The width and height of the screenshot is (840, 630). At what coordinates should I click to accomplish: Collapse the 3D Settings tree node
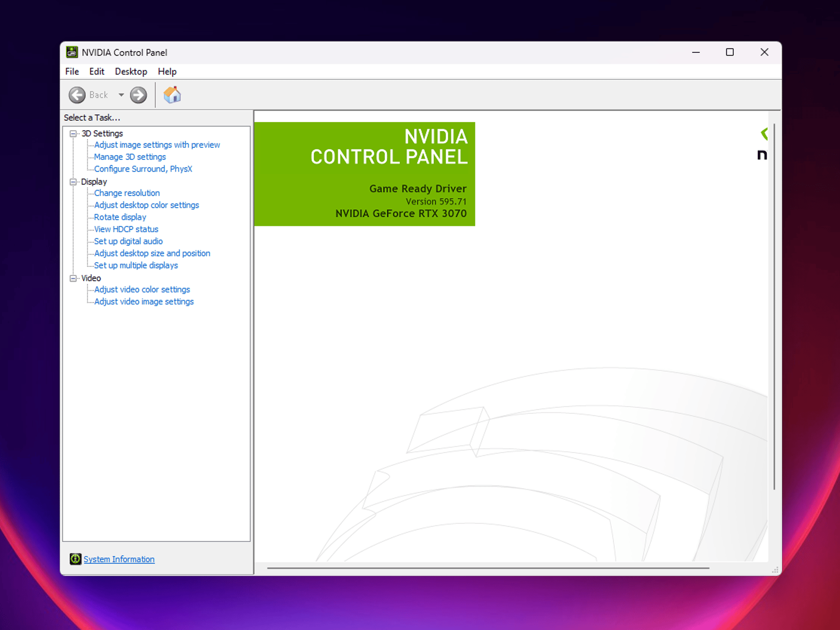point(73,134)
